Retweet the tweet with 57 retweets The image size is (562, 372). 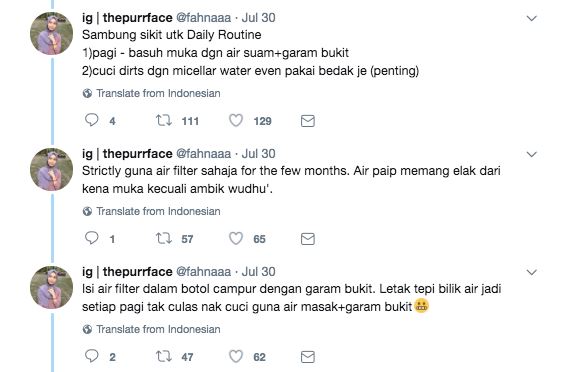click(x=164, y=238)
